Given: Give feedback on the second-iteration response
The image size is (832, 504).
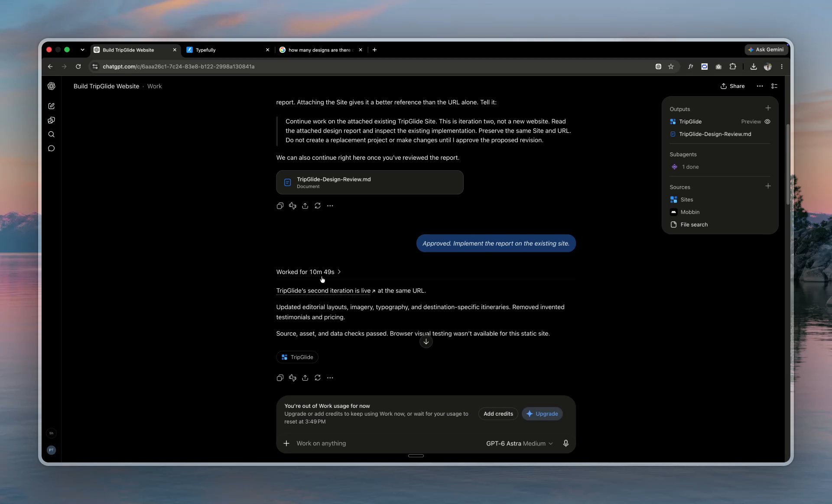Looking at the screenshot, I should 292,378.
